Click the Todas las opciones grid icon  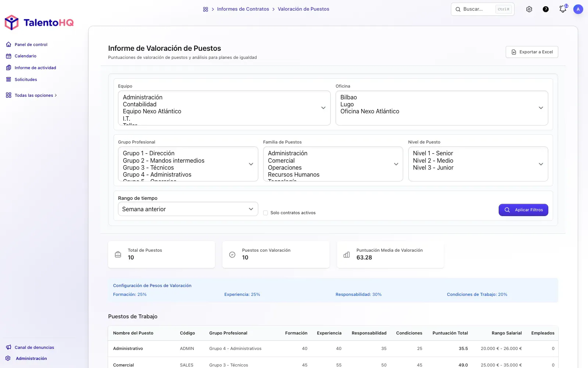[8, 95]
